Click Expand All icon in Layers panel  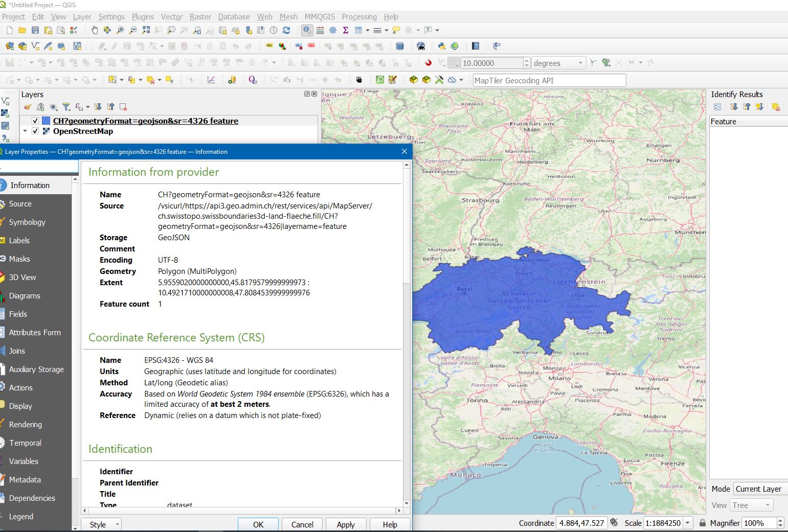pyautogui.click(x=98, y=107)
